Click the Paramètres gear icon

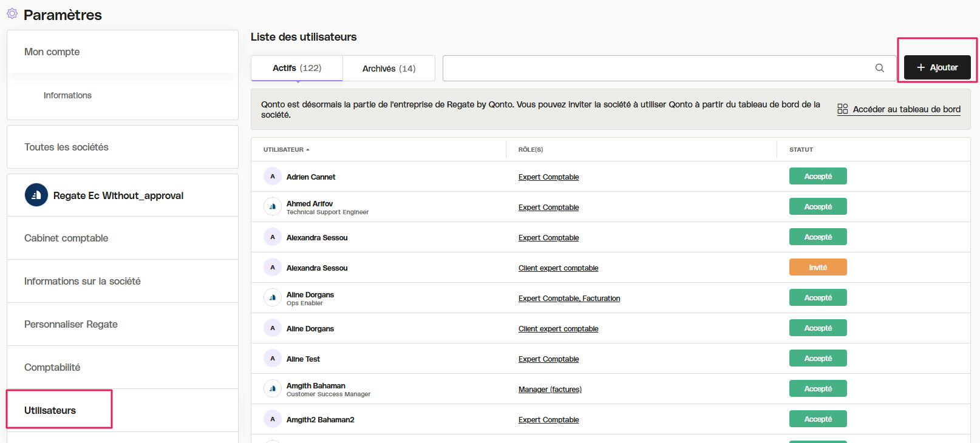[x=12, y=13]
